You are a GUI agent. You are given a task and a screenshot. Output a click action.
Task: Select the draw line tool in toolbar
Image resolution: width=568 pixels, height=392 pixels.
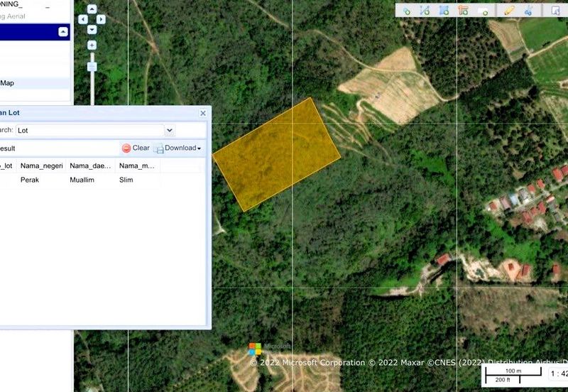click(x=425, y=11)
